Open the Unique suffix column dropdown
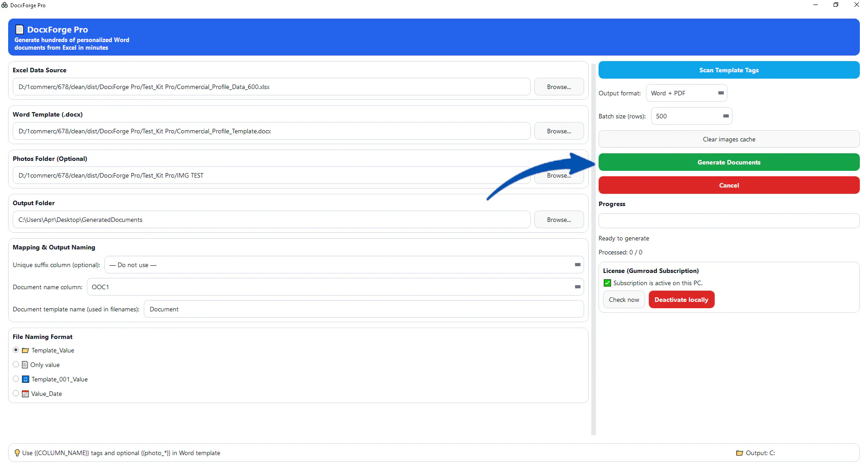The width and height of the screenshot is (868, 470). pos(344,265)
